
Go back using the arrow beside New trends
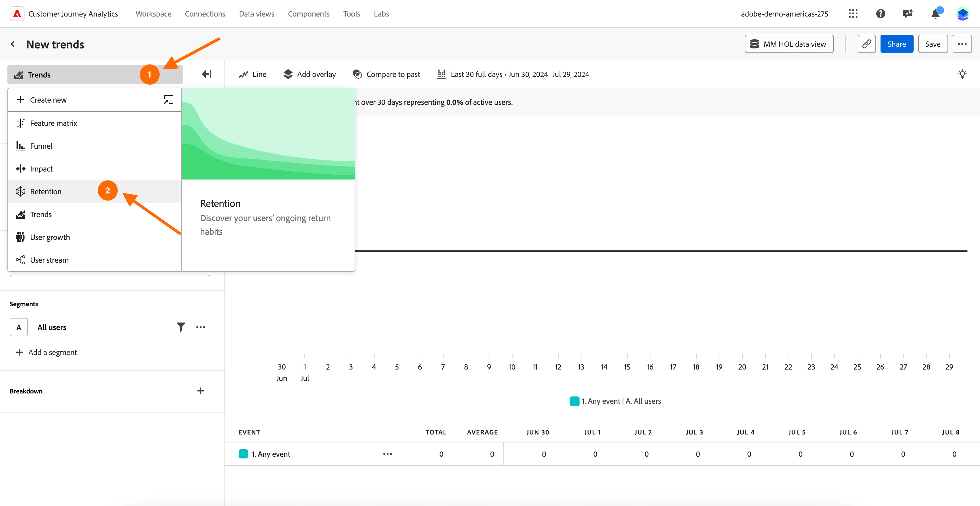pos(13,44)
